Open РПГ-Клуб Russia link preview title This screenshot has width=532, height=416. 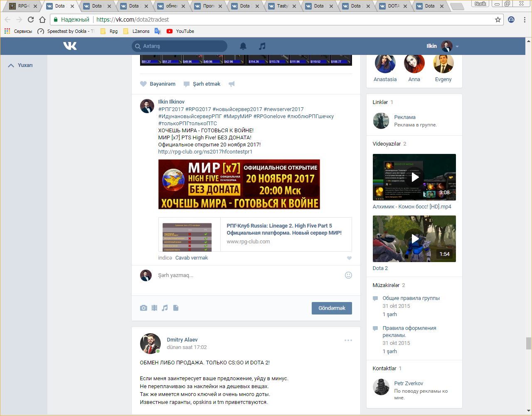pyautogui.click(x=284, y=229)
